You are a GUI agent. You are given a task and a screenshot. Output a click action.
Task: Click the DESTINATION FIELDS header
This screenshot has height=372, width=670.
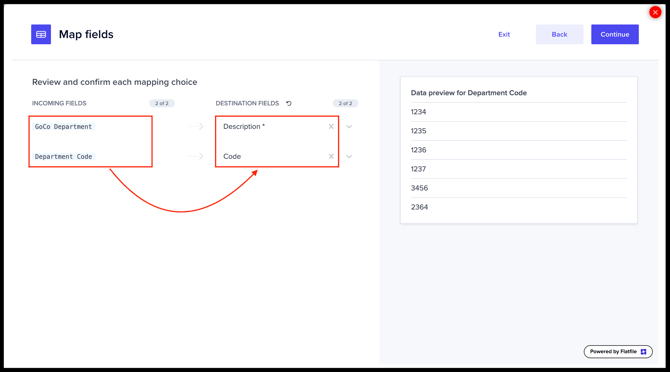247,103
